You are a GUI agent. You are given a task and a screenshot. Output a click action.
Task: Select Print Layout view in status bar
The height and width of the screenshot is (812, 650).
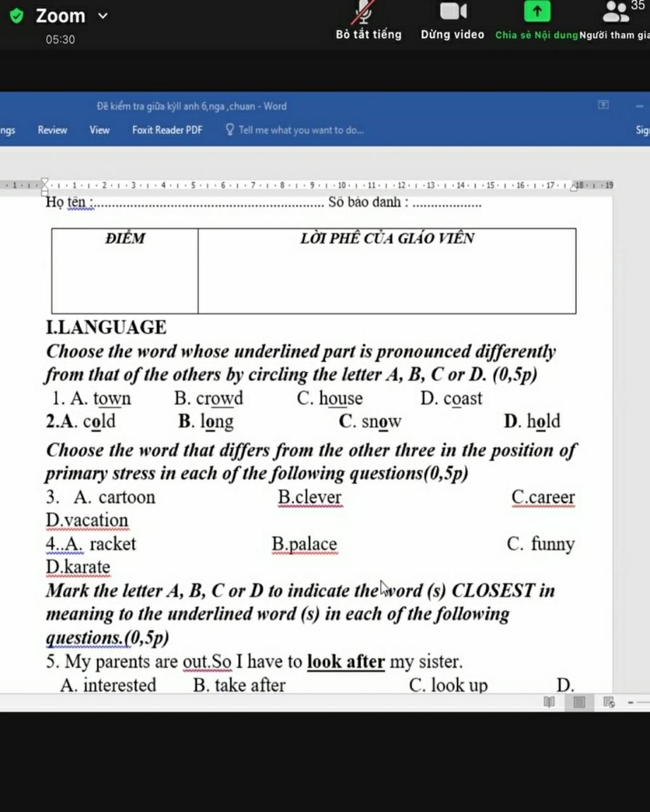point(579,702)
